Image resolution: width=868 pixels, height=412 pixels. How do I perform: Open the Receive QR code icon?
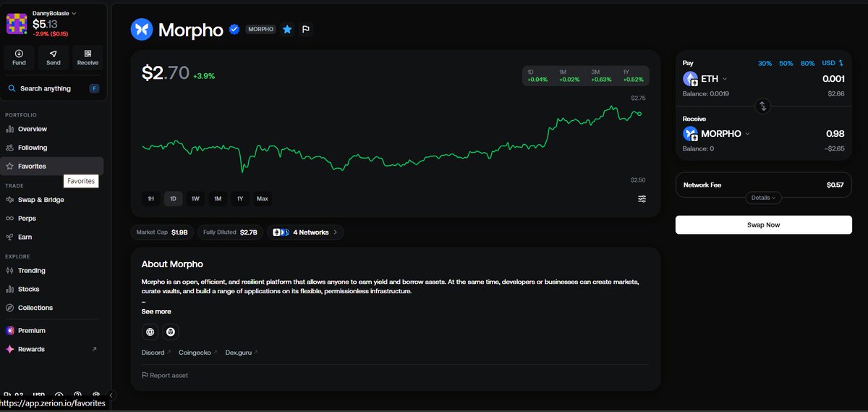tap(88, 54)
